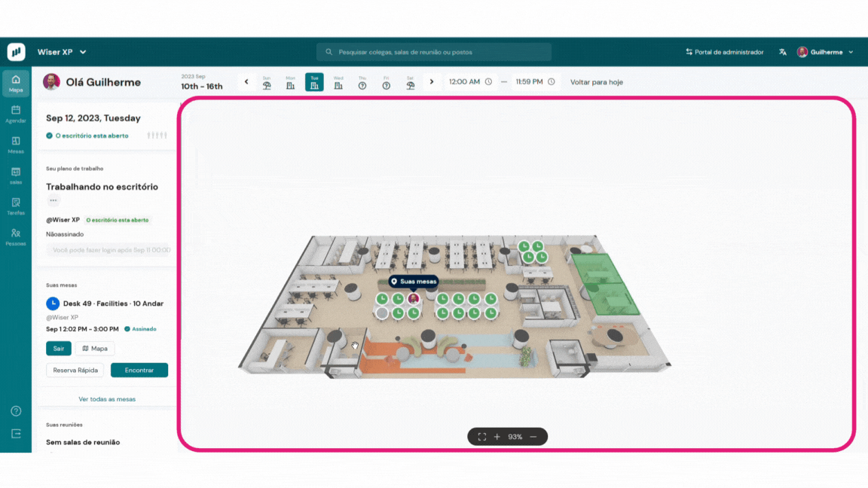Open the Mapa sidebar section
This screenshot has height=488, width=868.
(x=16, y=84)
